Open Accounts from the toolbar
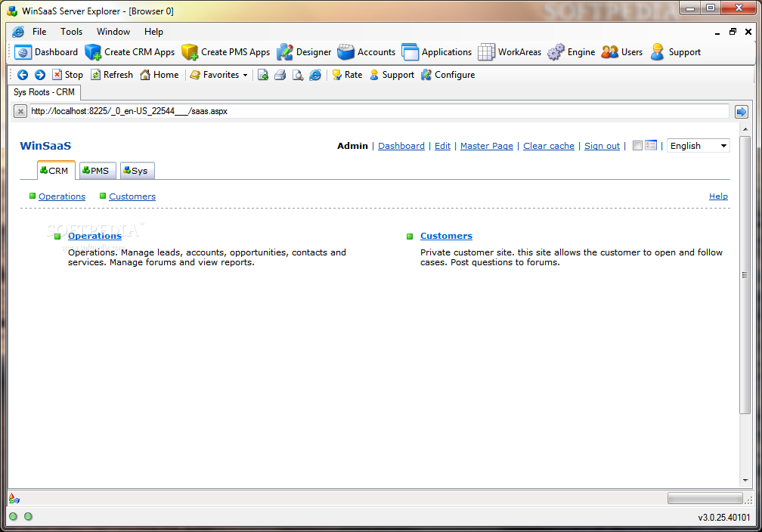 tap(367, 52)
